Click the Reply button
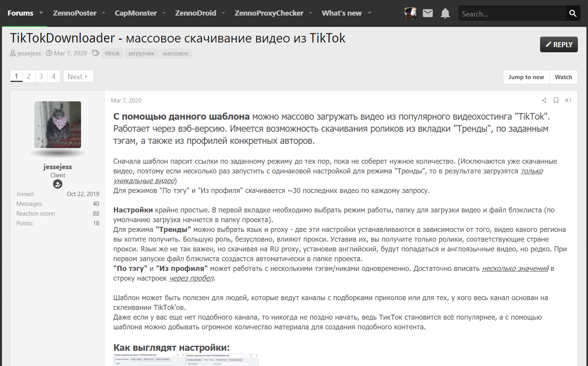The image size is (588, 366). click(559, 44)
